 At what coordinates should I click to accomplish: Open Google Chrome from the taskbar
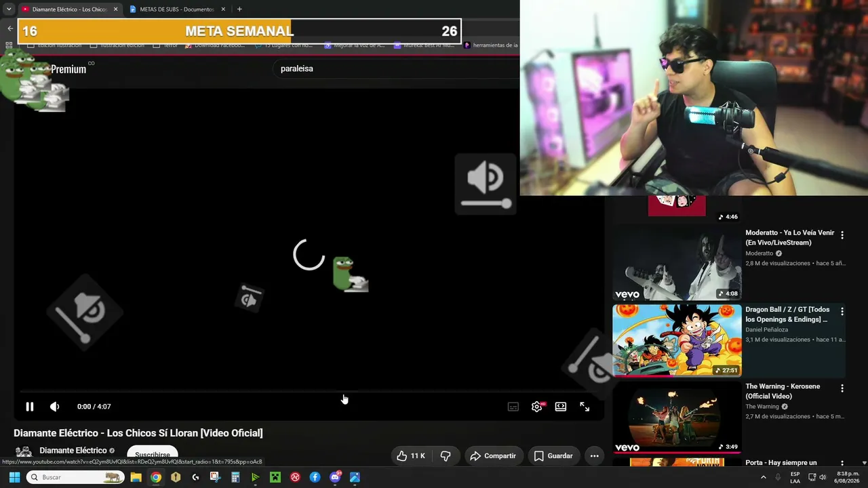point(156,477)
